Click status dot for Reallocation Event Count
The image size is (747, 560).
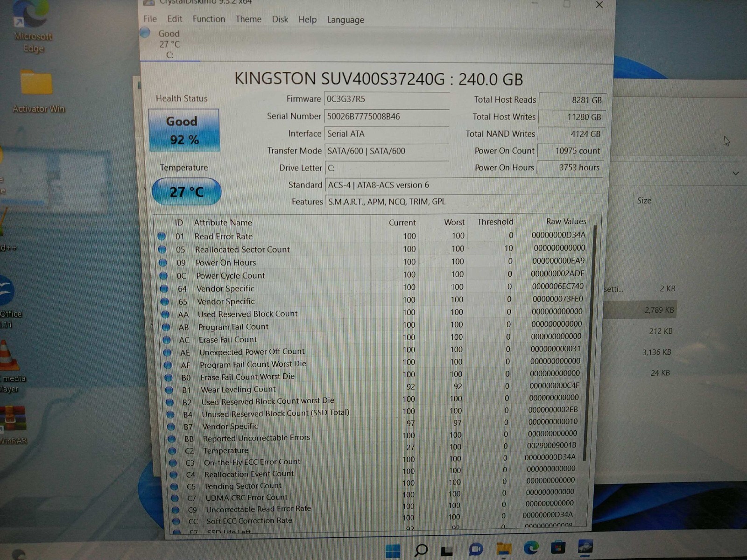[x=174, y=475]
